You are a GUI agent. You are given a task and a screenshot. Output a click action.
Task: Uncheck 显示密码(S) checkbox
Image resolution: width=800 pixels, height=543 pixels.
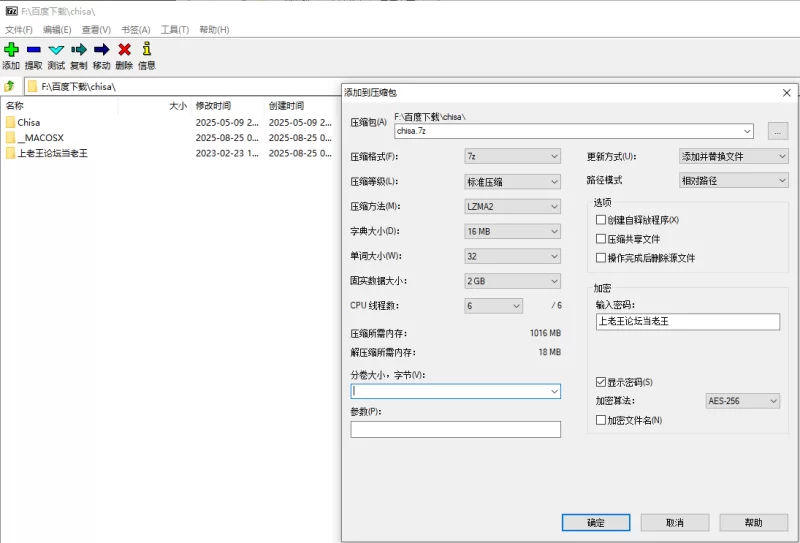601,382
